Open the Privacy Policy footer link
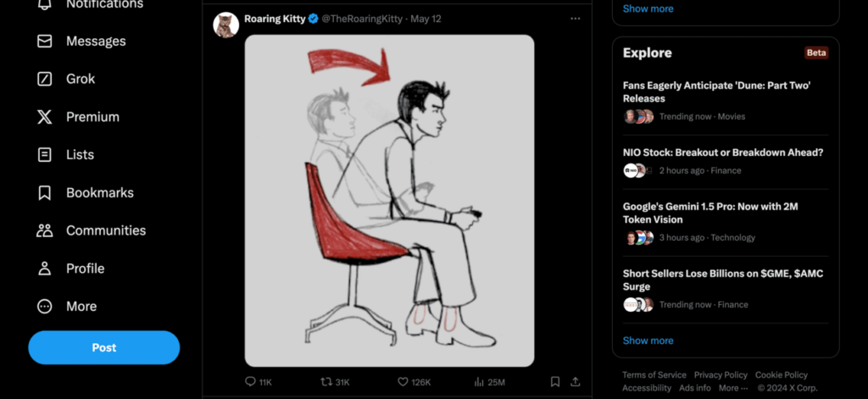This screenshot has width=868, height=399. [721, 375]
